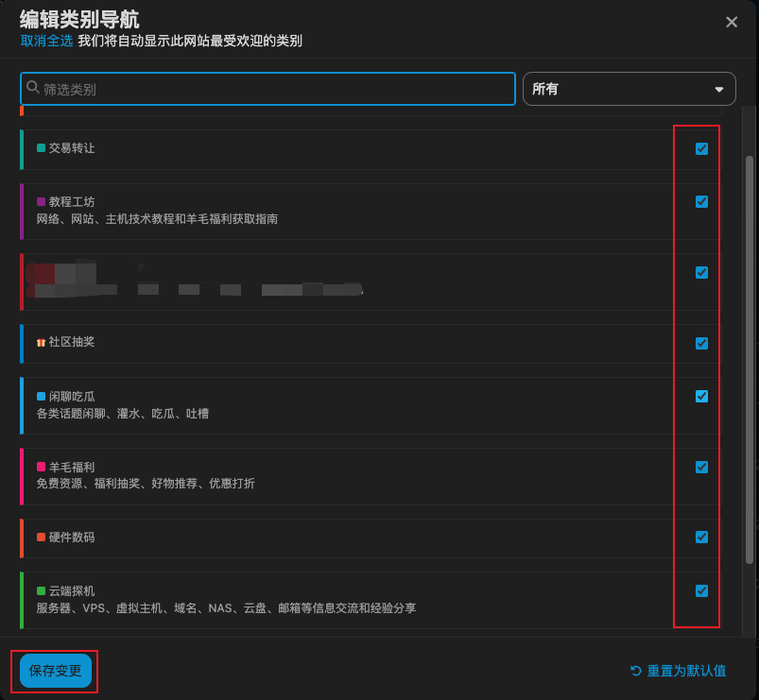Screen dimensions: 759x700
Task: Click the search magnifier icon in filter box
Action: tap(33, 88)
